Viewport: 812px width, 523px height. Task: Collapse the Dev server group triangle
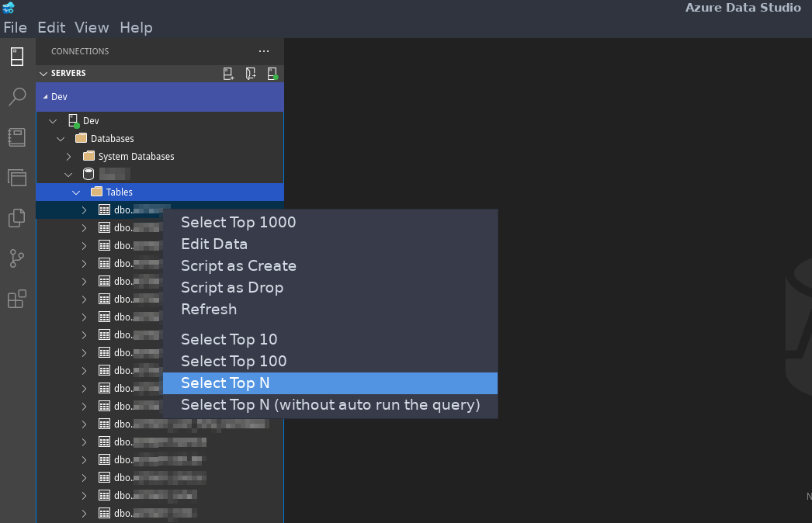(x=45, y=97)
